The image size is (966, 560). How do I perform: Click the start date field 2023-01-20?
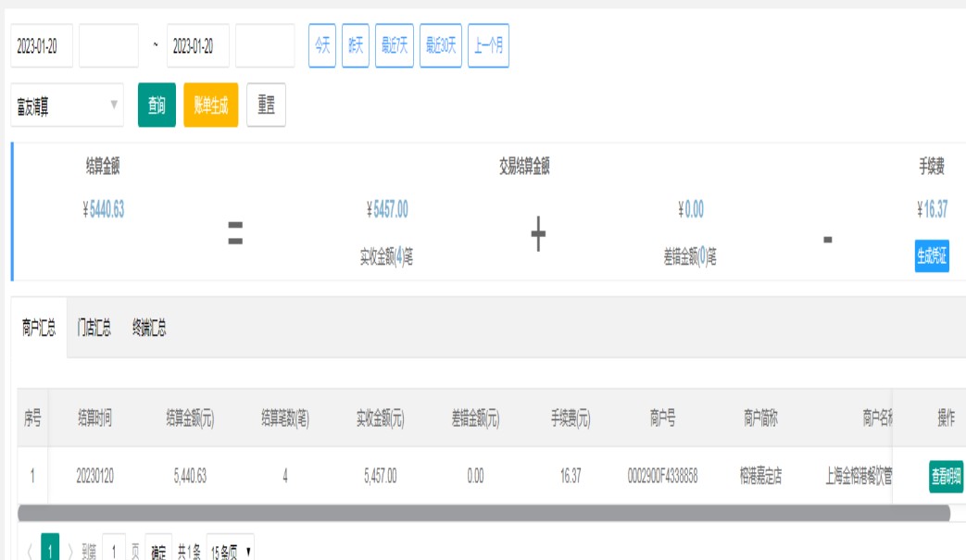pyautogui.click(x=42, y=46)
